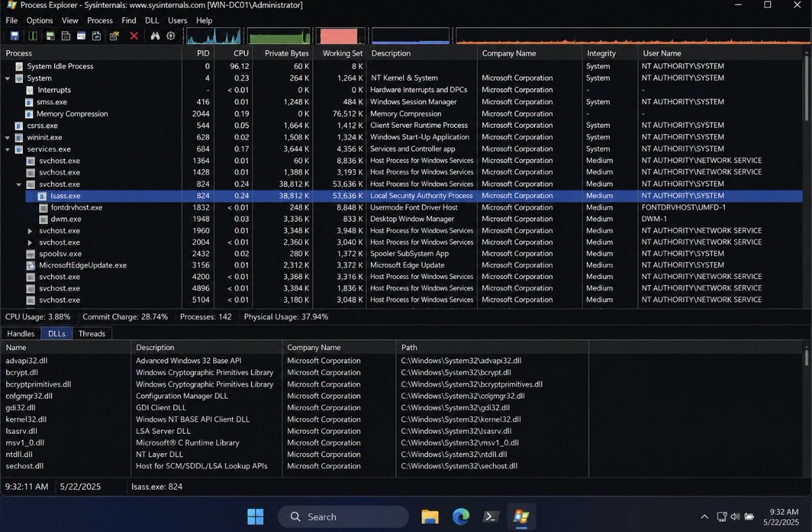Sort by the CPU column header
The width and height of the screenshot is (812, 532).
point(233,53)
